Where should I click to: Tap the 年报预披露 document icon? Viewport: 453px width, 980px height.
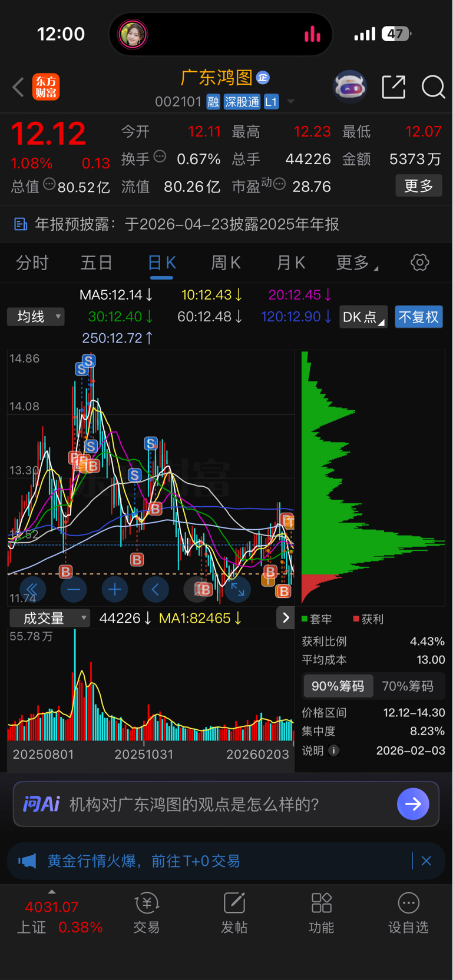[21, 224]
